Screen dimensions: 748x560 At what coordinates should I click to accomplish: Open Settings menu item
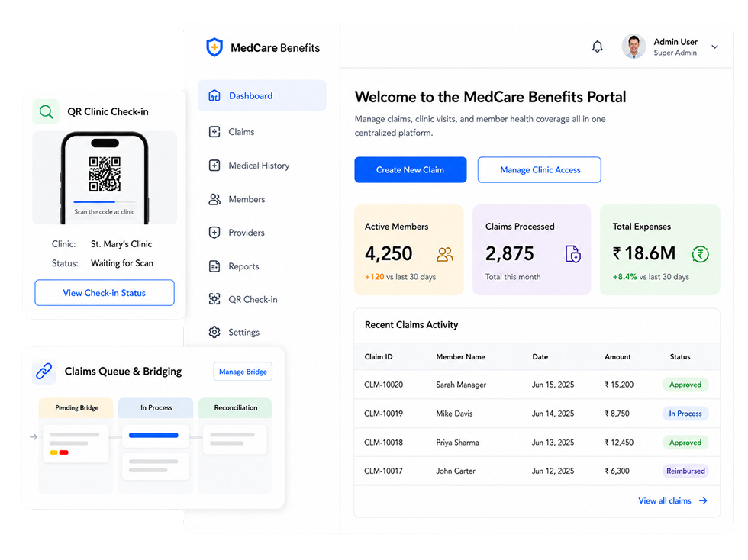click(243, 333)
